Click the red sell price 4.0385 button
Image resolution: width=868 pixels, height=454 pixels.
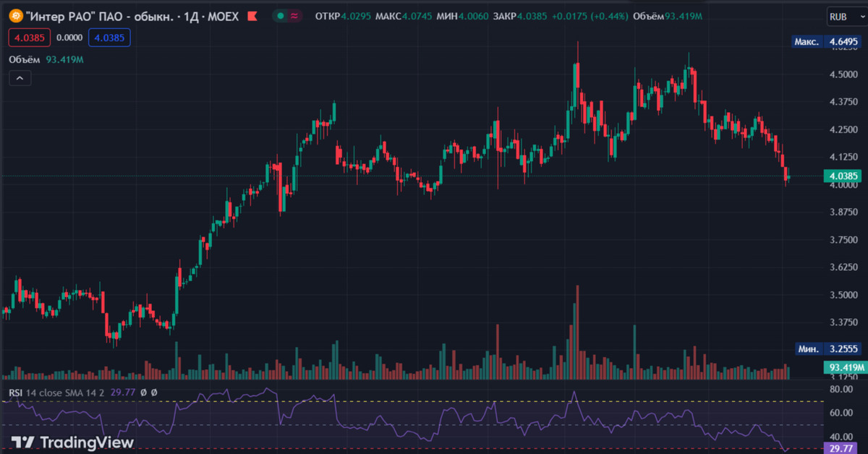29,38
